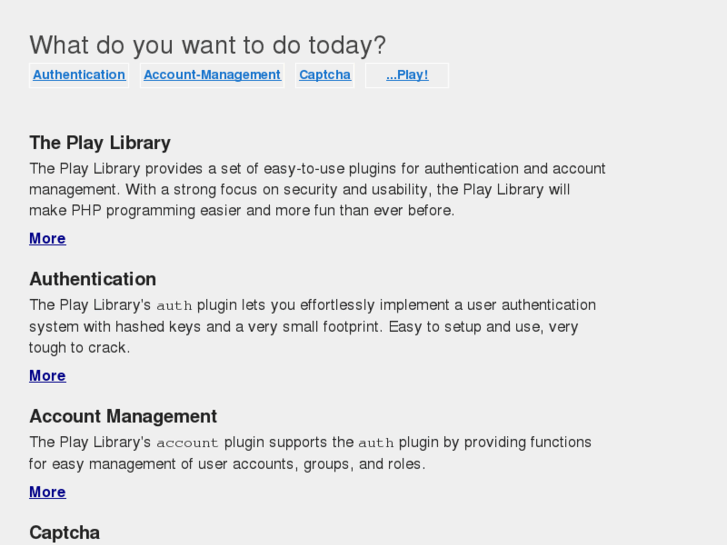Select the Captcha link in top navigation
This screenshot has width=727, height=545.
tap(325, 75)
